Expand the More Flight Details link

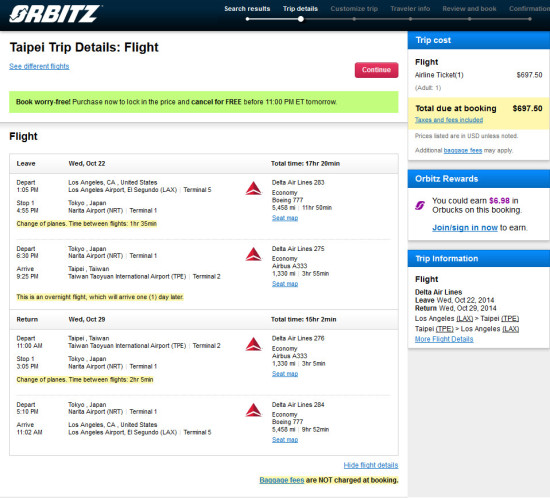[x=444, y=339]
